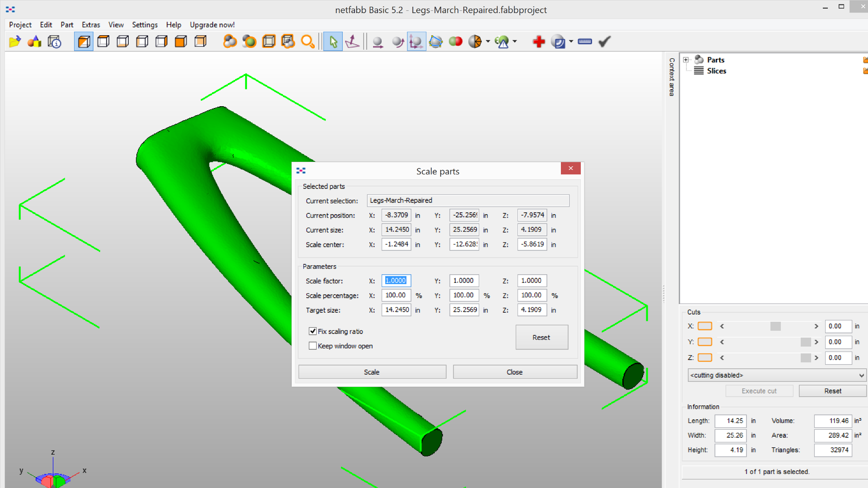Image resolution: width=868 pixels, height=488 pixels.
Task: Select the Slices tree item
Action: (716, 71)
